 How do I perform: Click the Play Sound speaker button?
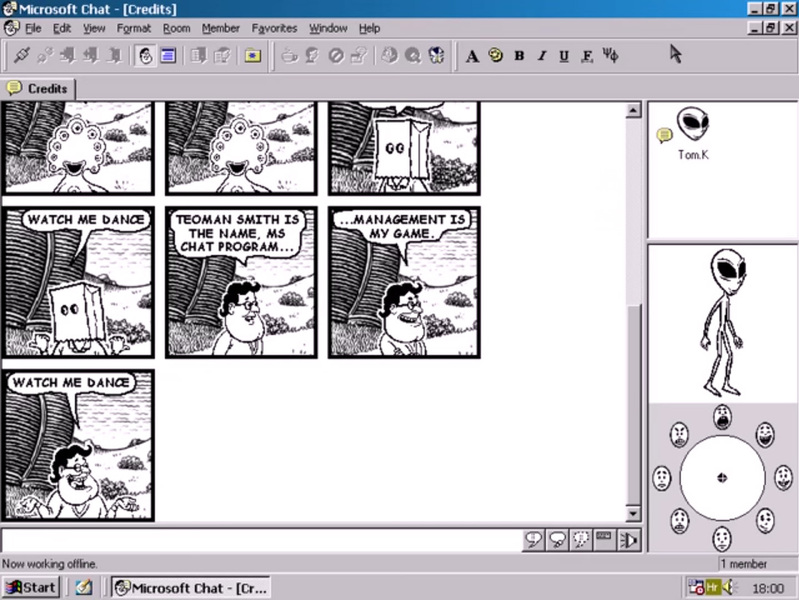[x=628, y=540]
